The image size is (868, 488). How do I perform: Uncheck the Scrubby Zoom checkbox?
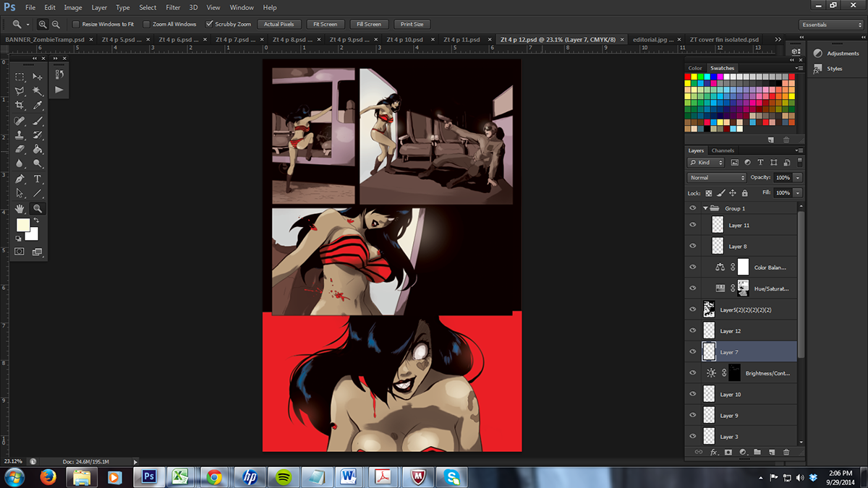[x=210, y=24]
